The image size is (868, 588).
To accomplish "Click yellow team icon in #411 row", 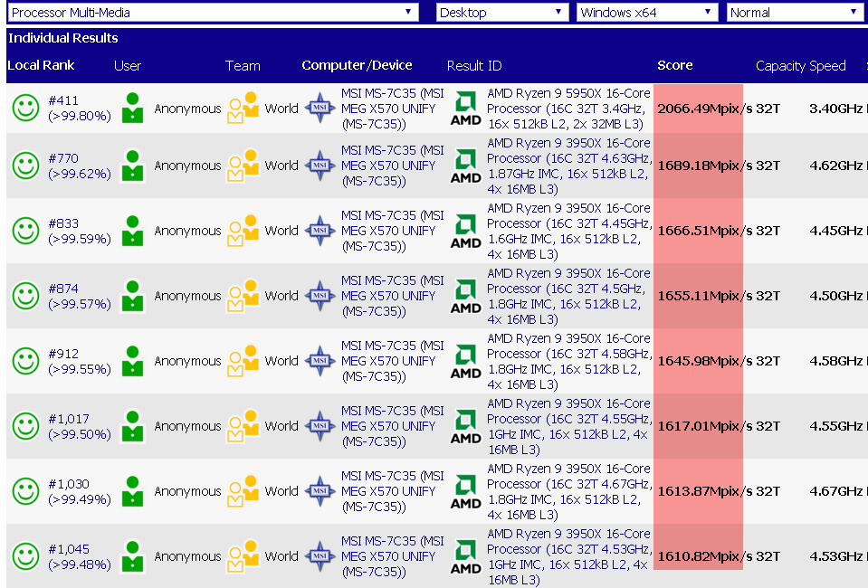I will pyautogui.click(x=243, y=108).
